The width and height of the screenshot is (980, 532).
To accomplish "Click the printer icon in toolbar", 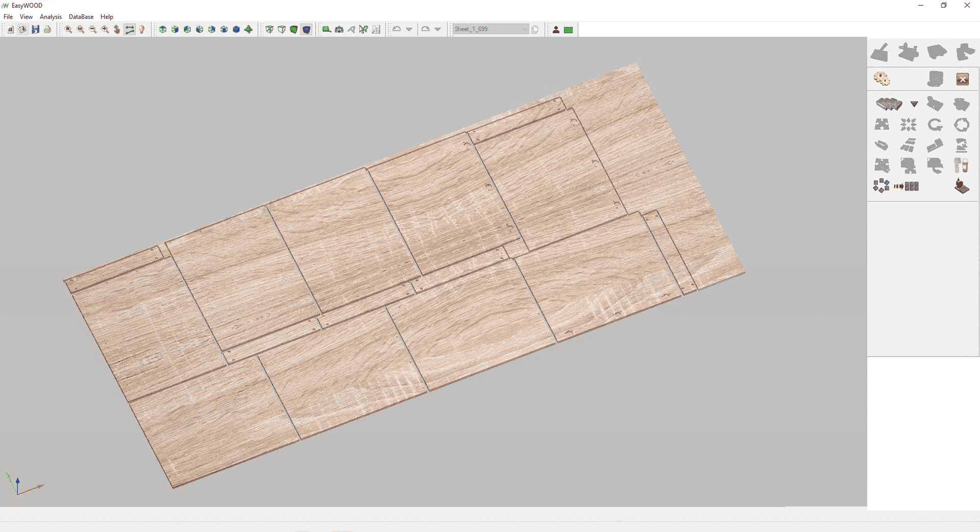I will 47,30.
